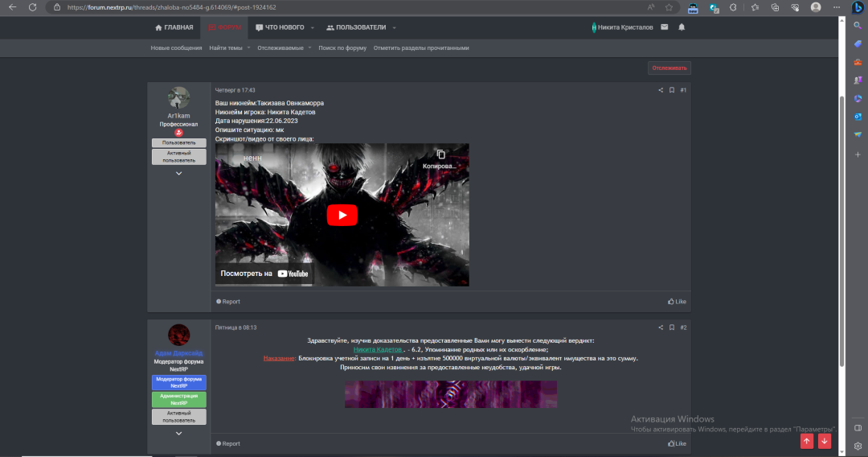Expand the Найти темы dropdown arrow
The height and width of the screenshot is (457, 868).
[x=248, y=47]
